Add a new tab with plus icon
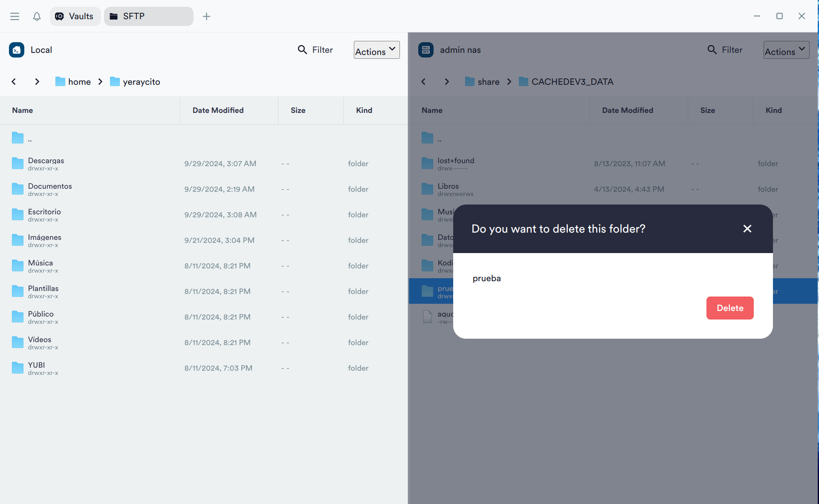The image size is (819, 504). point(206,16)
